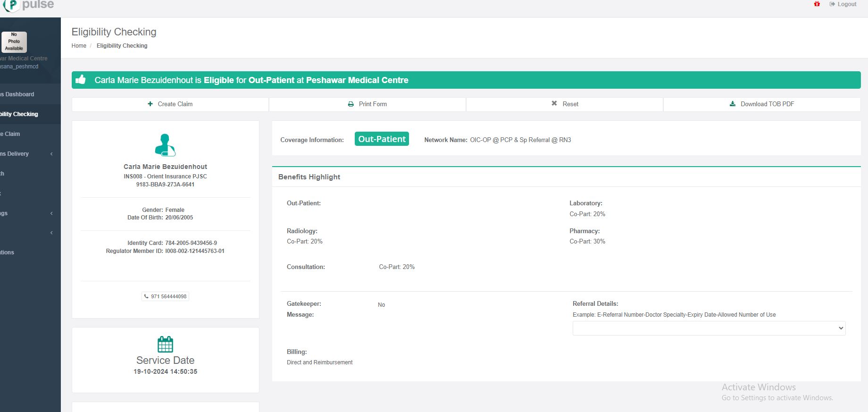Click the No Photo Available profile thumbnail
The height and width of the screenshot is (412, 868).
(14, 42)
